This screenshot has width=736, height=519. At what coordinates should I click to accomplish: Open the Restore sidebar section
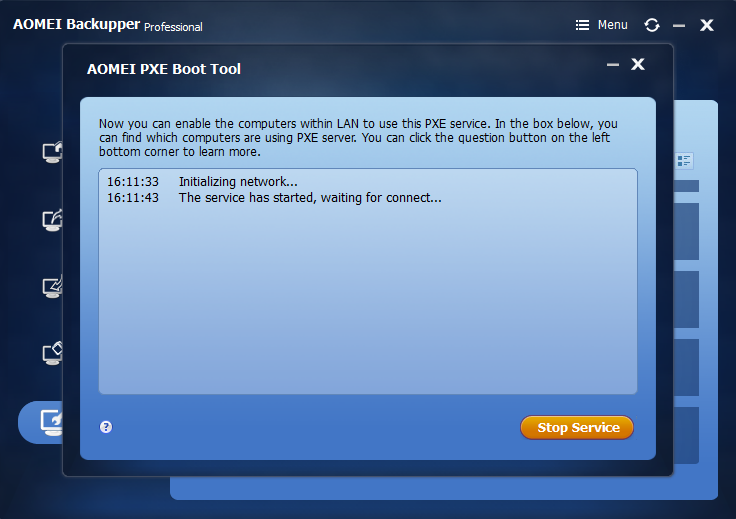pos(53,287)
